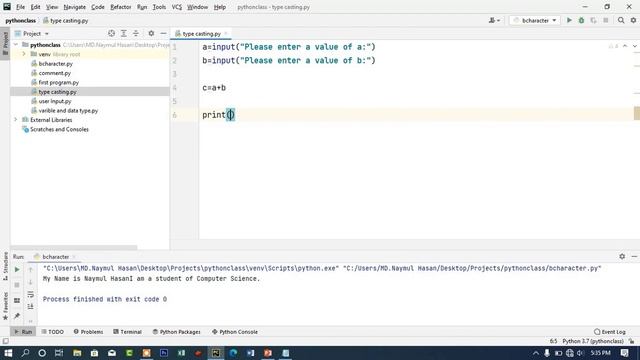This screenshot has height=360, width=640.
Task: Open the Problems tool window
Action: coord(88,332)
